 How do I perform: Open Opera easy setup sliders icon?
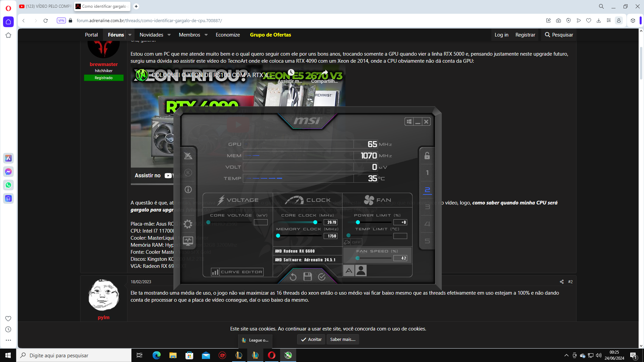609,20
